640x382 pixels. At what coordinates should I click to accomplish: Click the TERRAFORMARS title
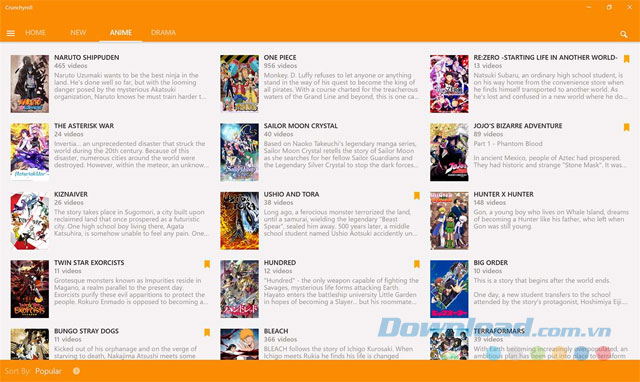point(499,331)
